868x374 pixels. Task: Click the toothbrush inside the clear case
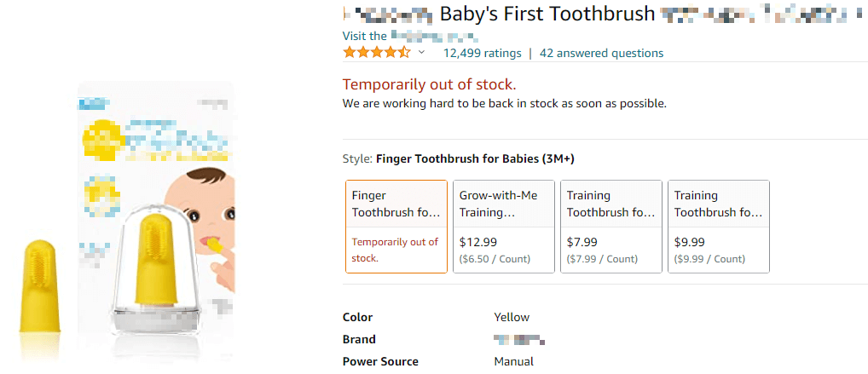pyautogui.click(x=157, y=256)
